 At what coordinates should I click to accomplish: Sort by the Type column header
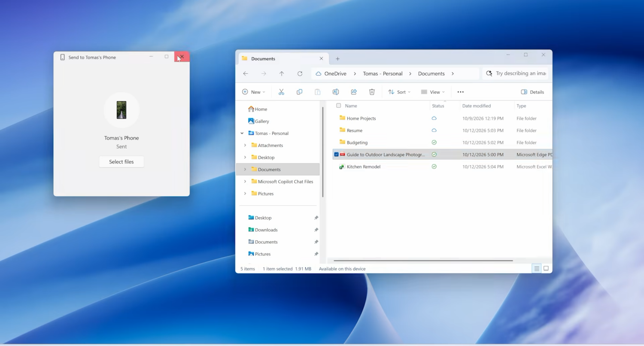(521, 106)
